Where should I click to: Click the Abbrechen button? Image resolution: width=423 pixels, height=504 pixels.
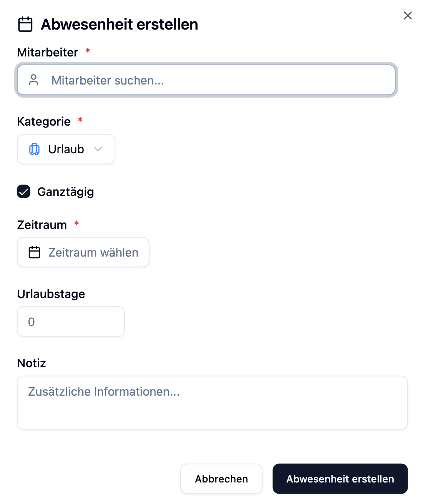point(221,479)
